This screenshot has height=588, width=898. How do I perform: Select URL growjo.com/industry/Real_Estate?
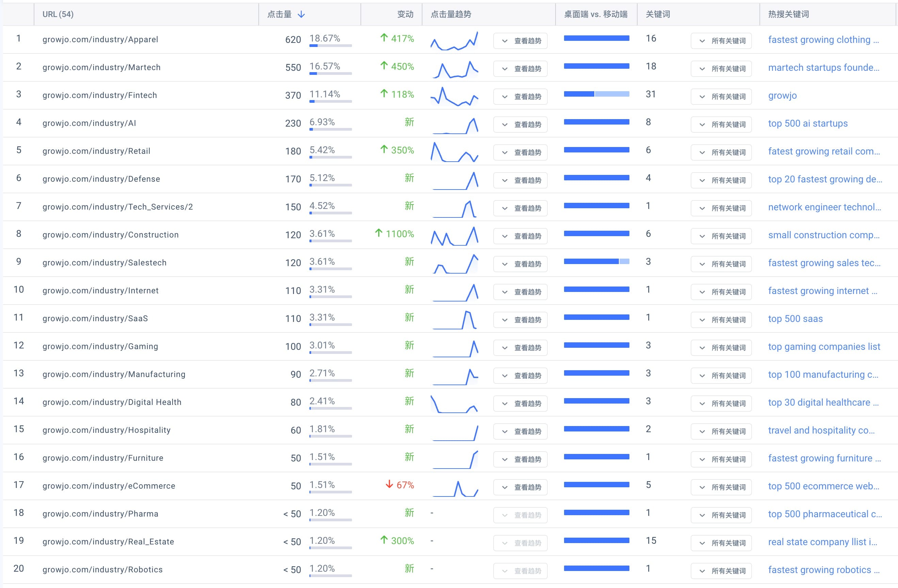tap(108, 542)
